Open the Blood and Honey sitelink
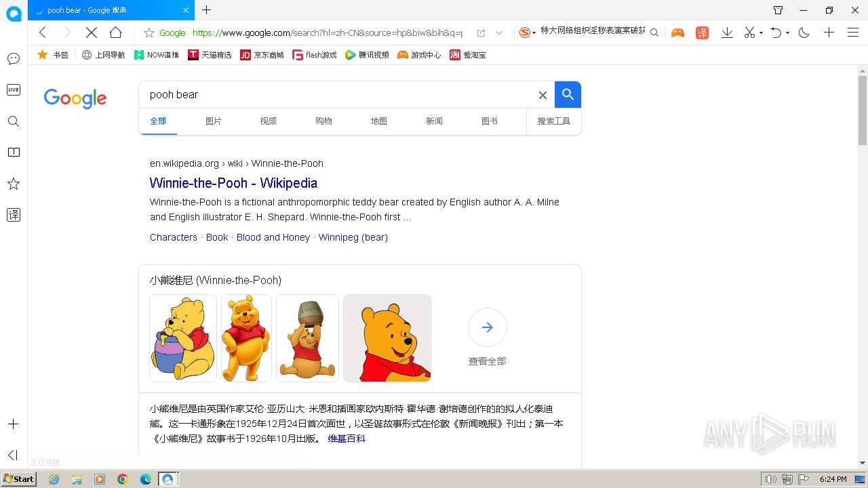The width and height of the screenshot is (868, 488). click(273, 237)
